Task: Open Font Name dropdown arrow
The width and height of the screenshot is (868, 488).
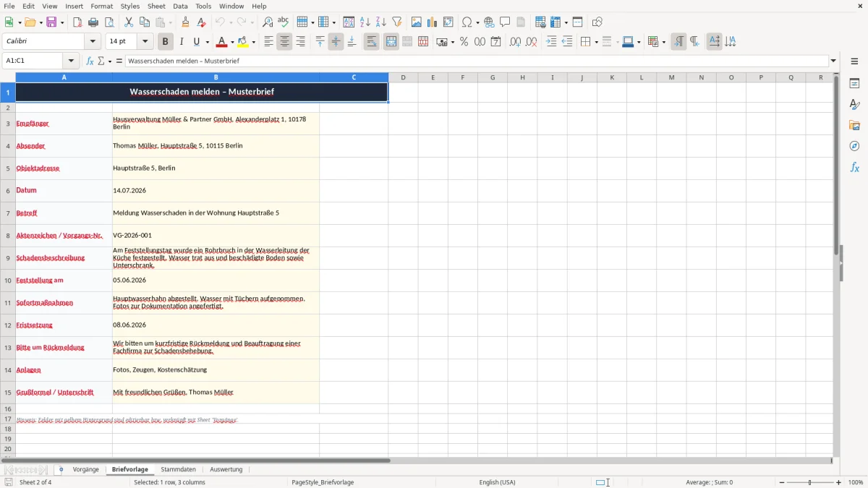Action: [x=93, y=41]
